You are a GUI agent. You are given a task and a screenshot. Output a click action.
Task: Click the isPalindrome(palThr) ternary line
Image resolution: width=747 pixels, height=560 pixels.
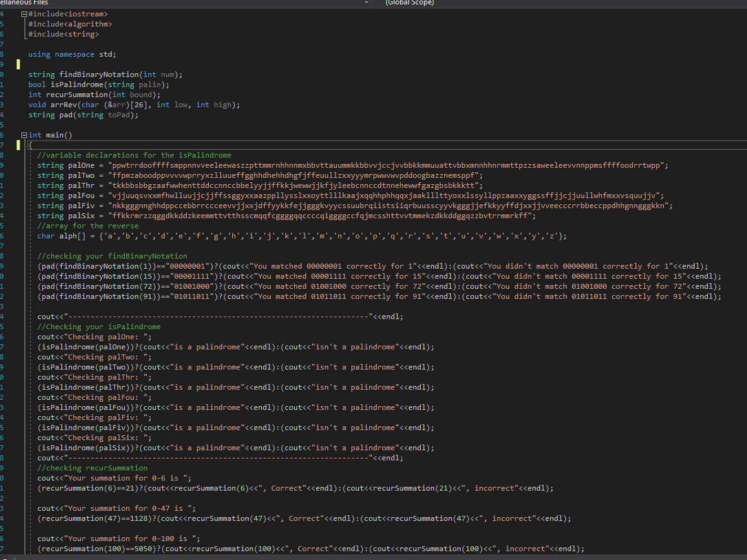coord(236,388)
